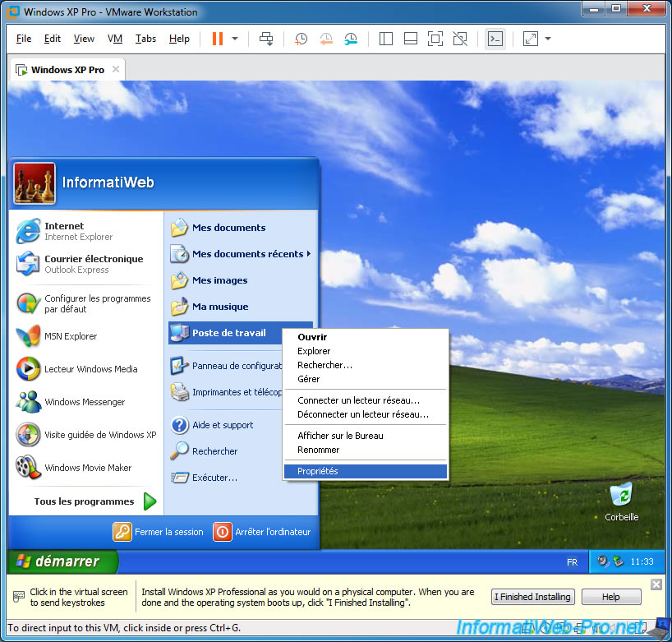The image size is (672, 642).
Task: Choose Propriétés in context menu
Action: pos(365,471)
